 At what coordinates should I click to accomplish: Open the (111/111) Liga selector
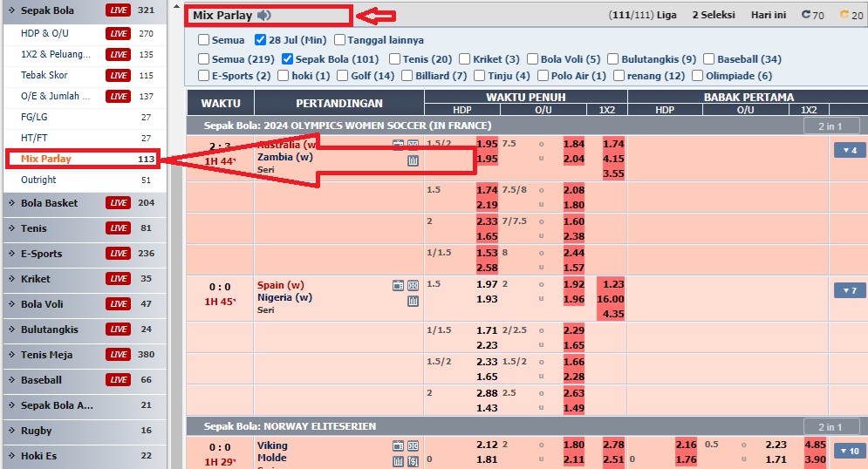642,15
